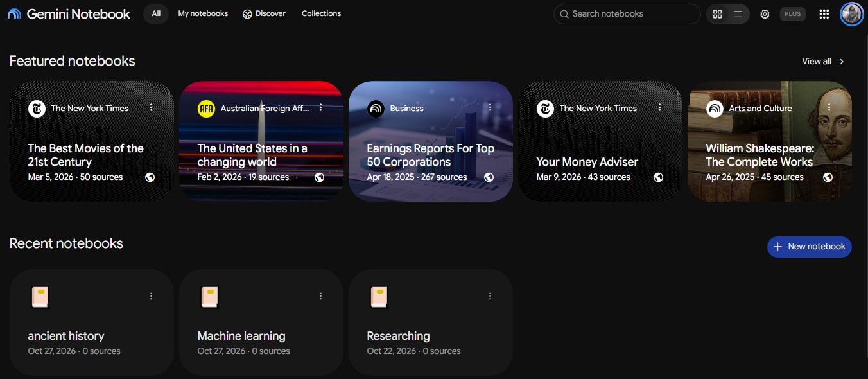Click Apr 18, 2025 · 267 sources text
868x379 pixels.
(x=417, y=177)
